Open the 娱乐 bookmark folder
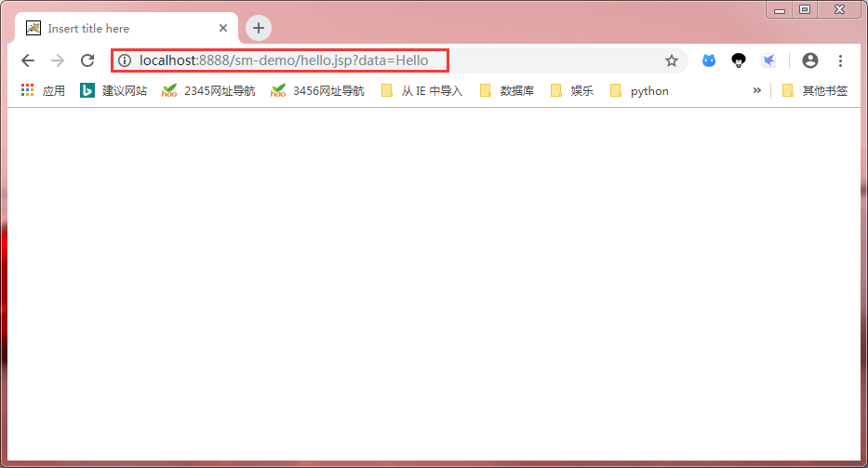 click(x=572, y=90)
